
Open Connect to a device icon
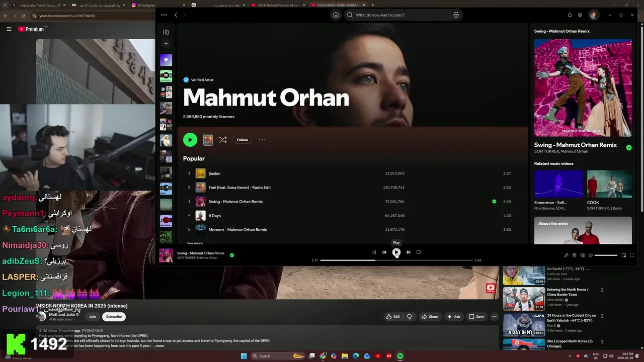coord(583,255)
